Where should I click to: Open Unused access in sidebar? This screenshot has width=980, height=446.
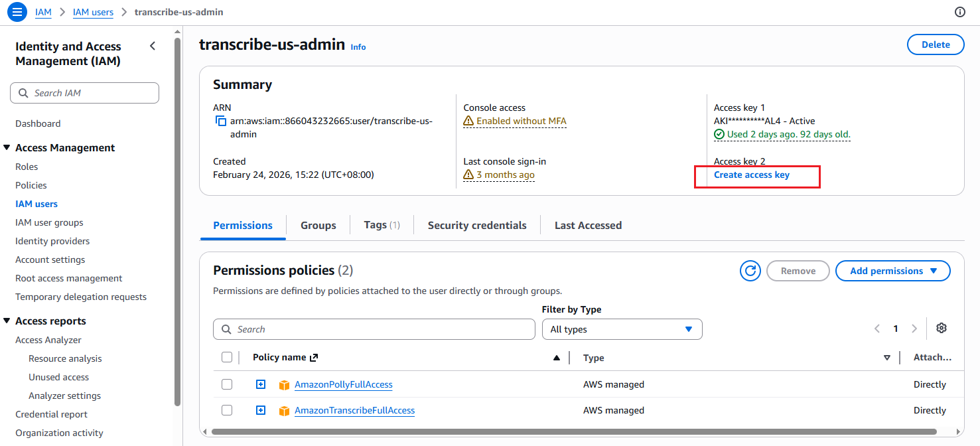tap(58, 377)
